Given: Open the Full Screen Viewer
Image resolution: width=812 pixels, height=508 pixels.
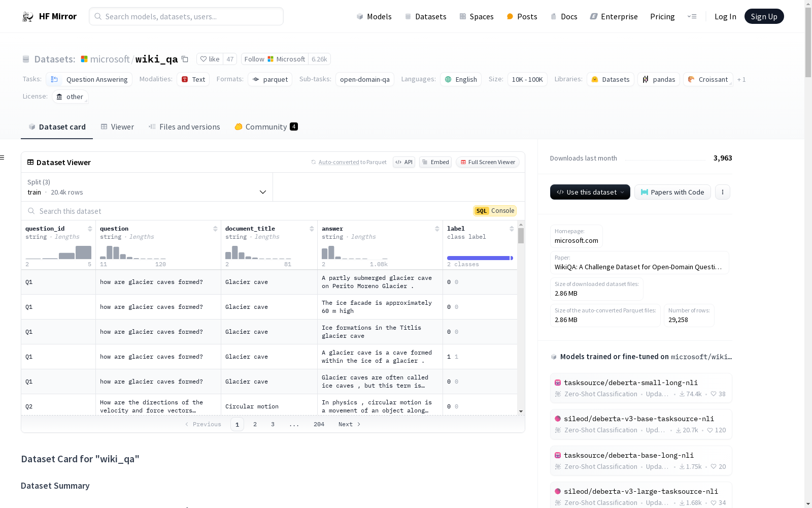Looking at the screenshot, I should point(488,162).
